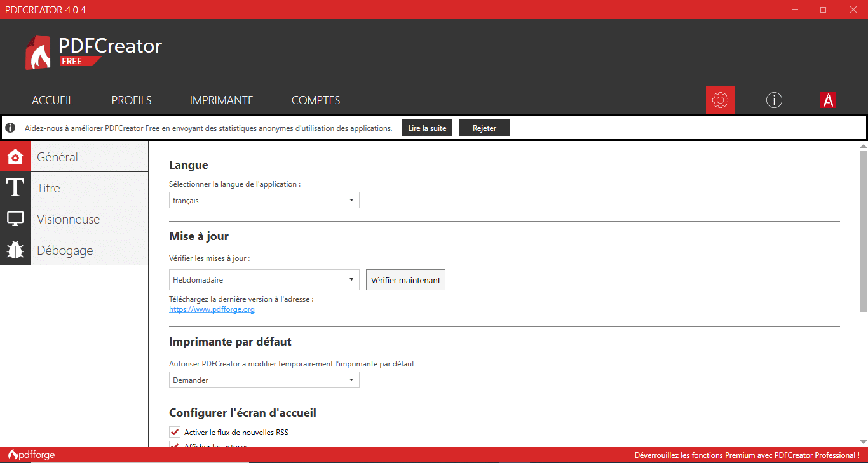Click the Général house-gear icon

pyautogui.click(x=15, y=156)
